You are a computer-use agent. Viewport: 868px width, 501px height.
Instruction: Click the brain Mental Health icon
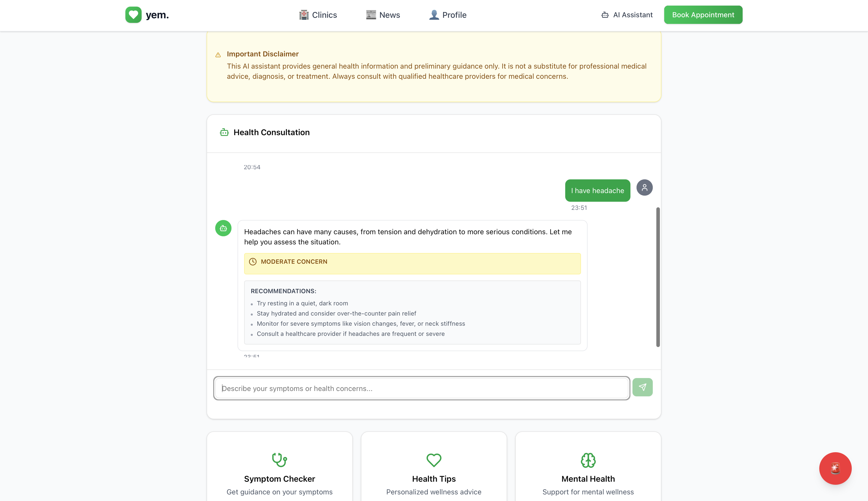coord(588,460)
